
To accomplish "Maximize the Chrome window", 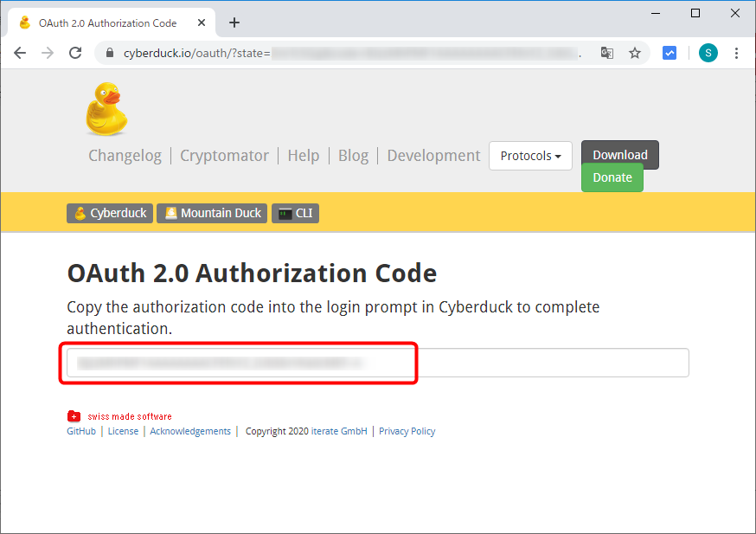I will [695, 14].
